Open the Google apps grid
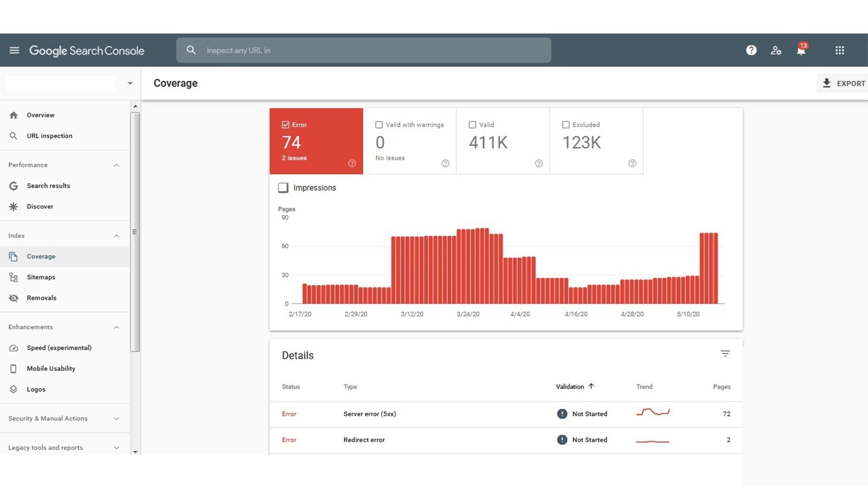This screenshot has width=868, height=488. tap(840, 50)
